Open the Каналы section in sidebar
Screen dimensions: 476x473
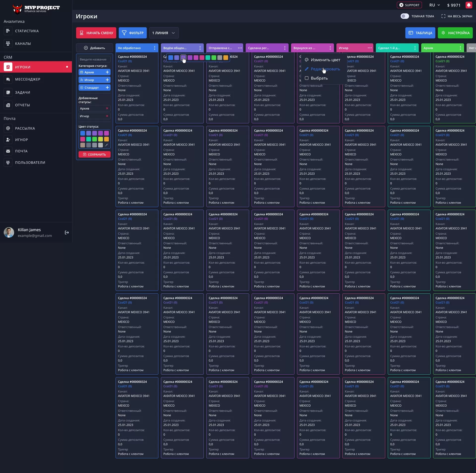pyautogui.click(x=23, y=43)
